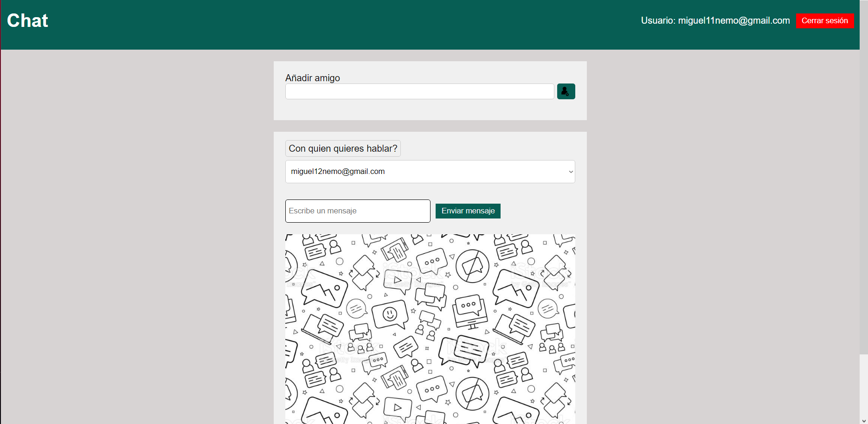The height and width of the screenshot is (424, 868).
Task: Click the smiley face speech bubble in the image
Action: pyautogui.click(x=390, y=314)
